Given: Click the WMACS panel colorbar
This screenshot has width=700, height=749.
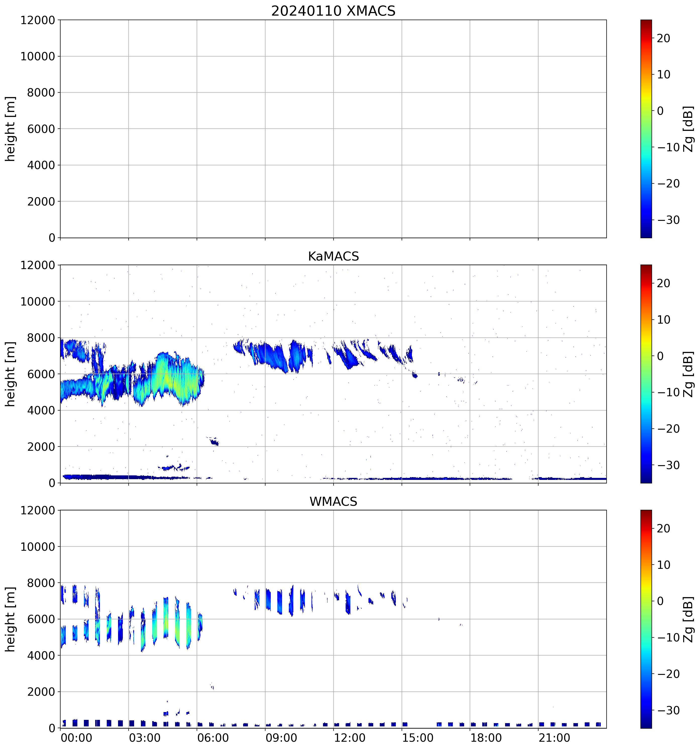Looking at the screenshot, I should 646,619.
